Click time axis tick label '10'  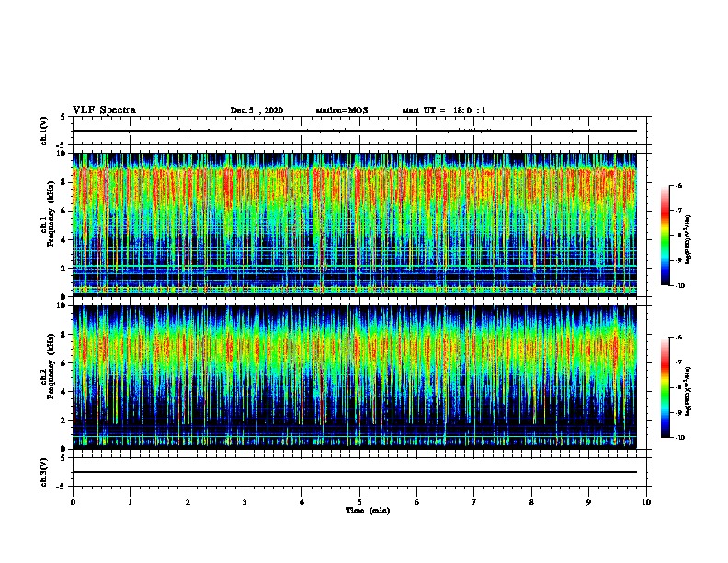(646, 502)
